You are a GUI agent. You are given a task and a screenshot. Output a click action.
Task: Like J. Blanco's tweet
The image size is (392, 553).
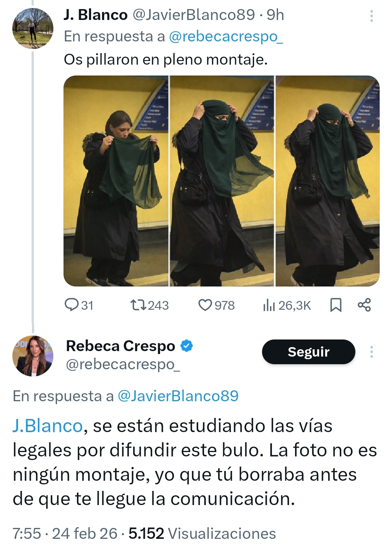216,305
